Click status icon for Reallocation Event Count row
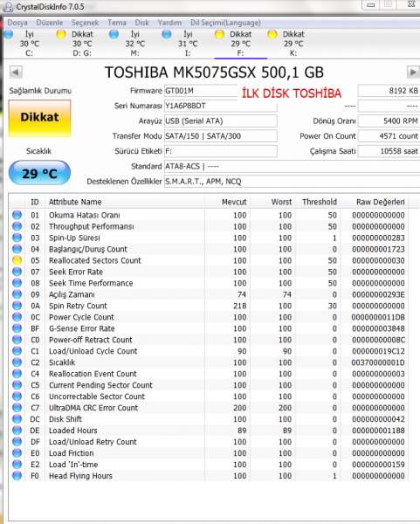The height and width of the screenshot is (524, 420). (x=17, y=374)
